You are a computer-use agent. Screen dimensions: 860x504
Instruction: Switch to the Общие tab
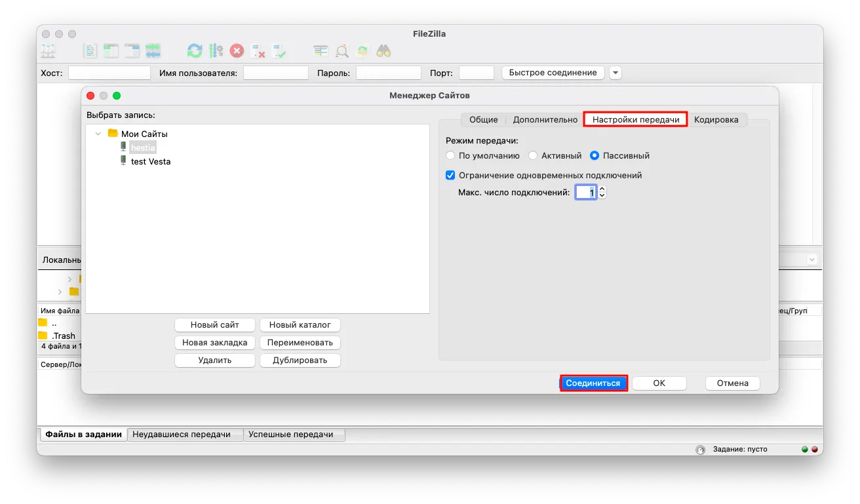[x=484, y=120]
